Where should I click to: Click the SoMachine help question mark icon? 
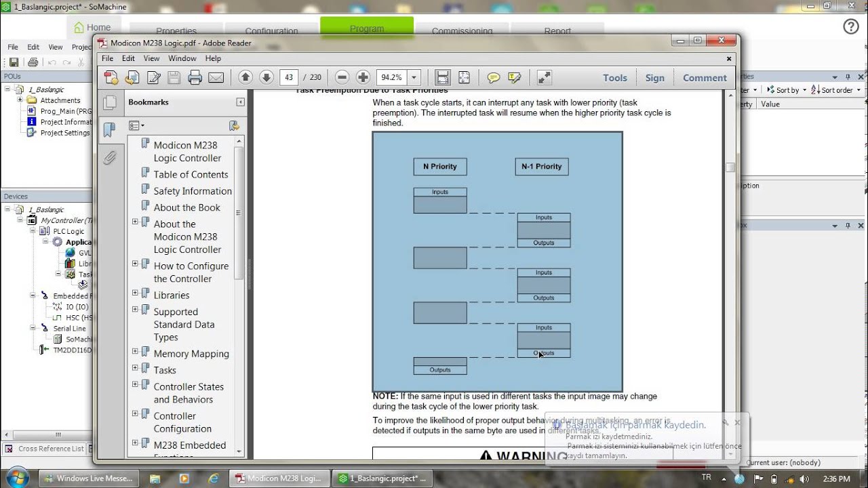[x=851, y=26]
